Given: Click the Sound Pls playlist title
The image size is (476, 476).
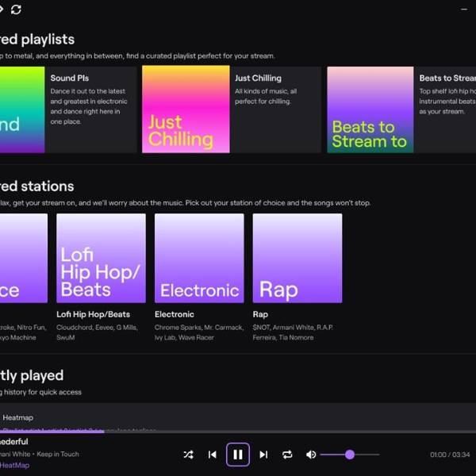Looking at the screenshot, I should click(70, 79).
